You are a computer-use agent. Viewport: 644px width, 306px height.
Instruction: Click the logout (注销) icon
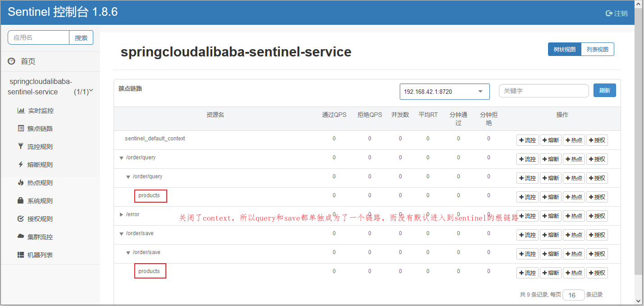pyautogui.click(x=609, y=14)
